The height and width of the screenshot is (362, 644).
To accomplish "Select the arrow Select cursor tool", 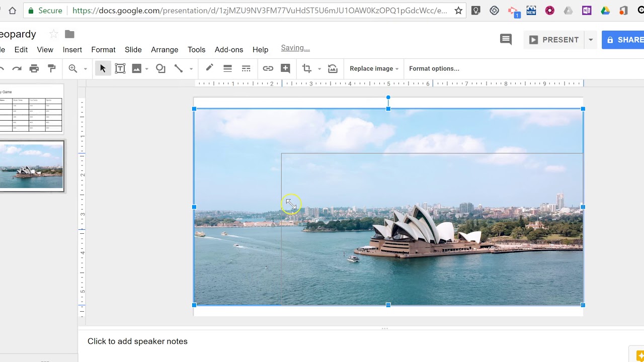I will [x=103, y=68].
